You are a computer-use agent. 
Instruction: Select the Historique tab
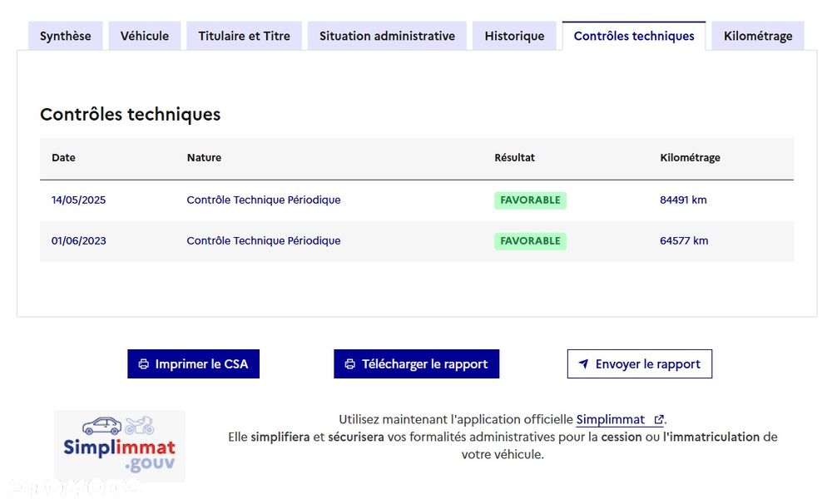click(514, 36)
